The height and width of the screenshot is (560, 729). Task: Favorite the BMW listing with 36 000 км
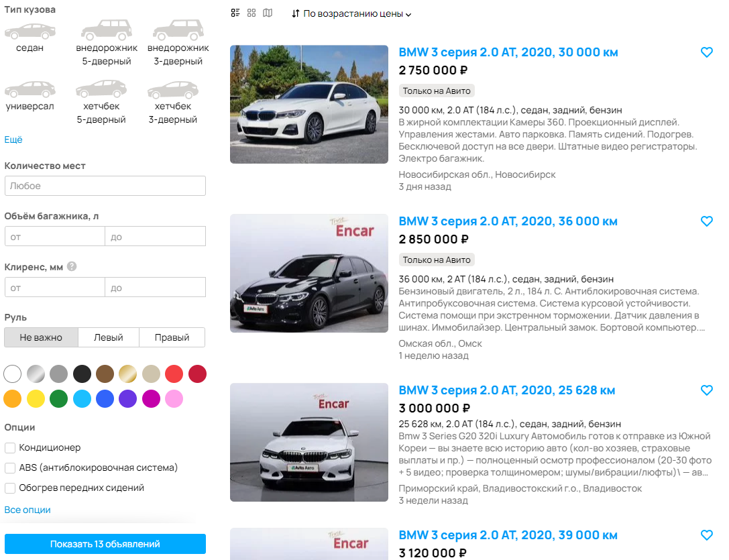pyautogui.click(x=707, y=221)
